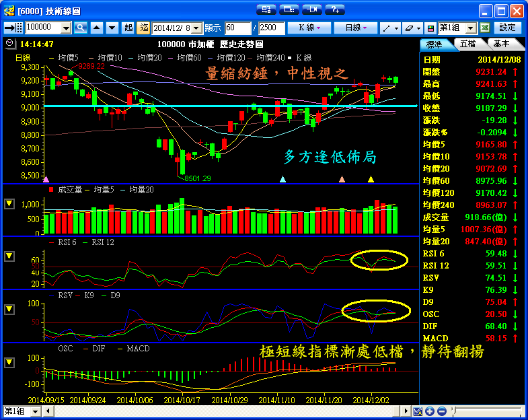The image size is (528, 420).
Task: Click the zoom in plus icon
Action: coord(430,411)
